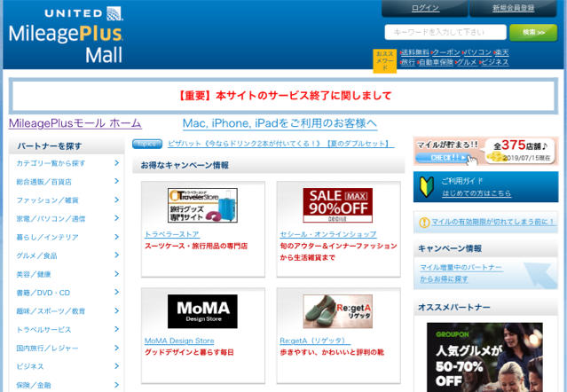Go to MileagePlusモール ホーム link

point(75,123)
